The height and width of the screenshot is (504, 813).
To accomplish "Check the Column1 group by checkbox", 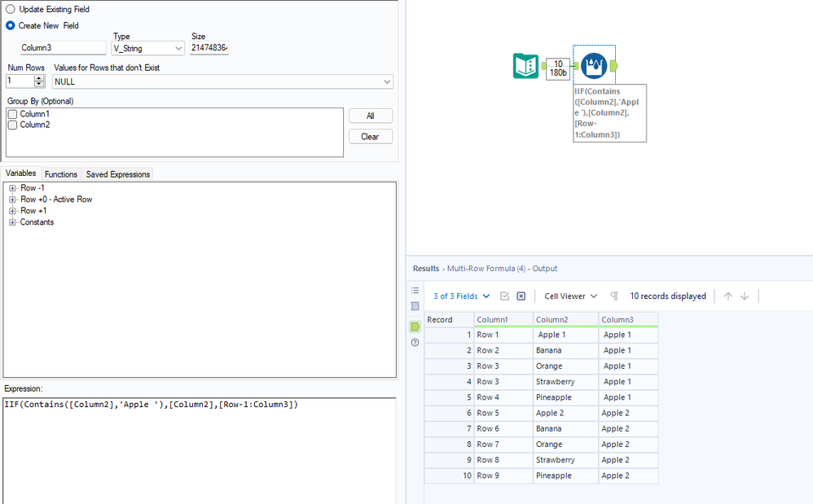I will pos(13,114).
